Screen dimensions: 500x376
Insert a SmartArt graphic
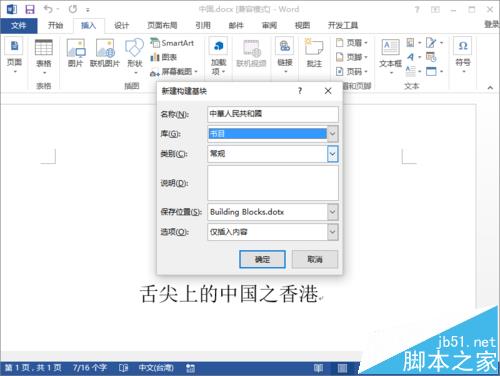click(x=172, y=43)
